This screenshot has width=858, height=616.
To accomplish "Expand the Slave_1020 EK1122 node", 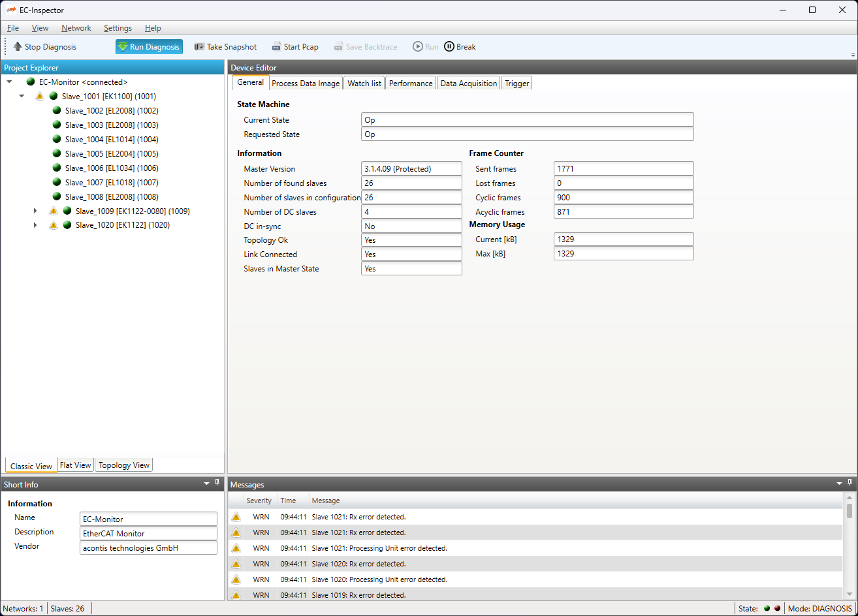I will pos(35,225).
